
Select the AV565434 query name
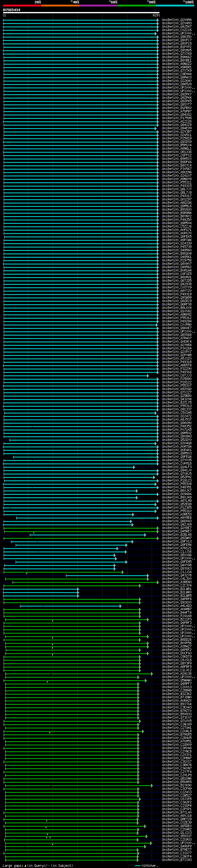pyautogui.click(x=11, y=10)
